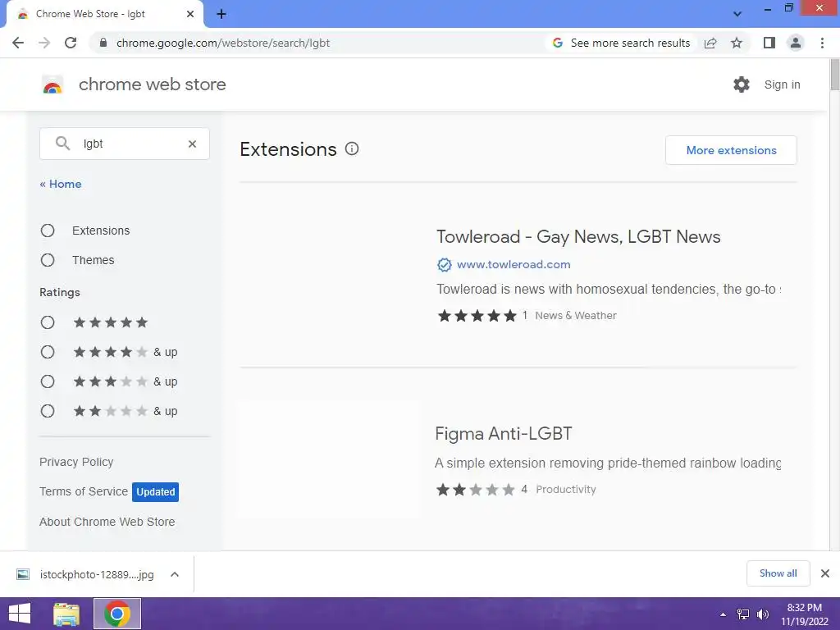Click the verified badge next to towleroad.com
This screenshot has height=630, width=840.
444,265
